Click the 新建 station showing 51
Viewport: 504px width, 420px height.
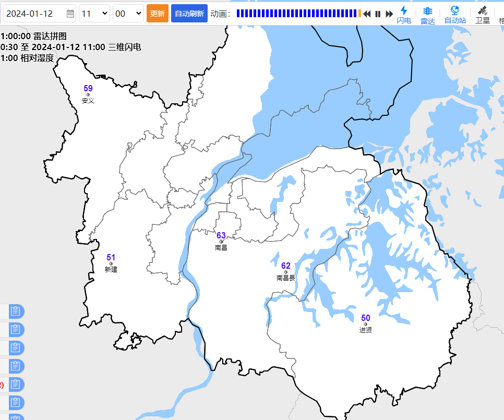tap(111, 263)
